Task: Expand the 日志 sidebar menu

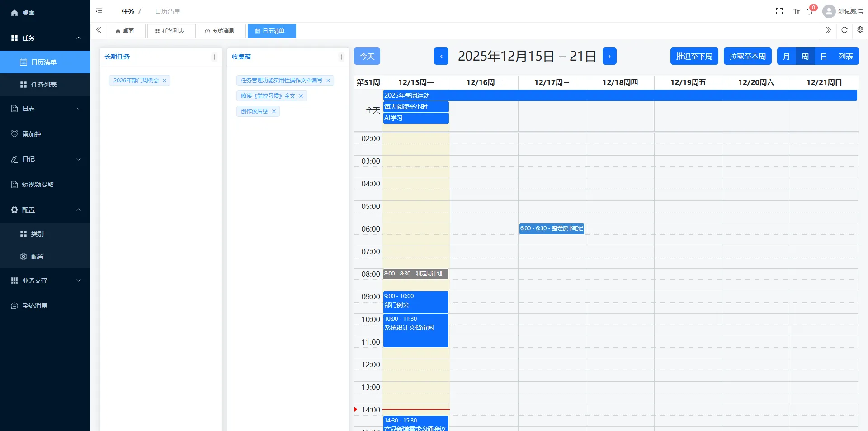Action: (x=45, y=109)
